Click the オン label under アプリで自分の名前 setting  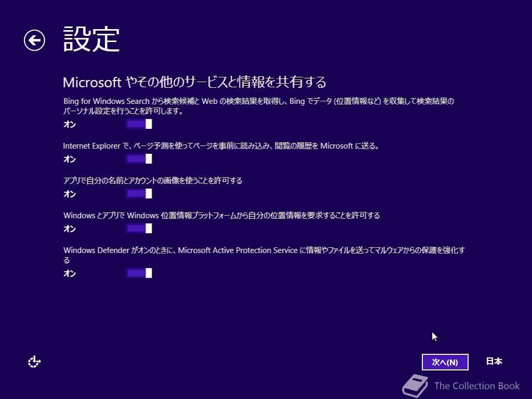tap(70, 194)
